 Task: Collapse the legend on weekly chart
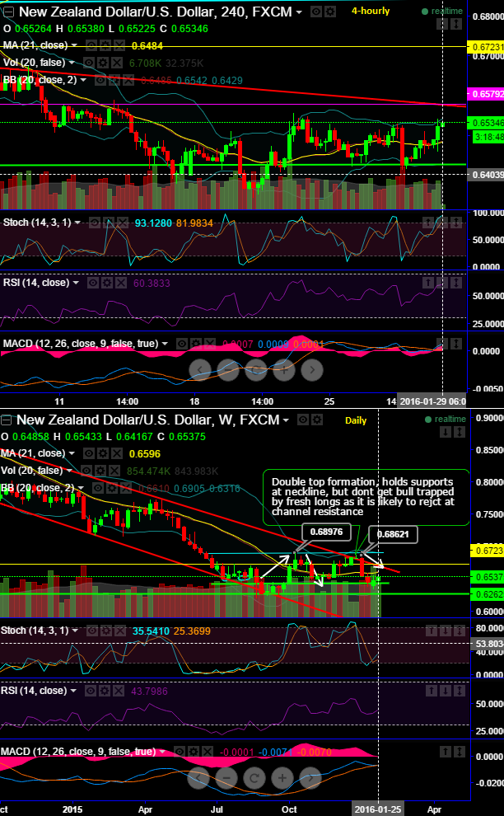(6, 420)
